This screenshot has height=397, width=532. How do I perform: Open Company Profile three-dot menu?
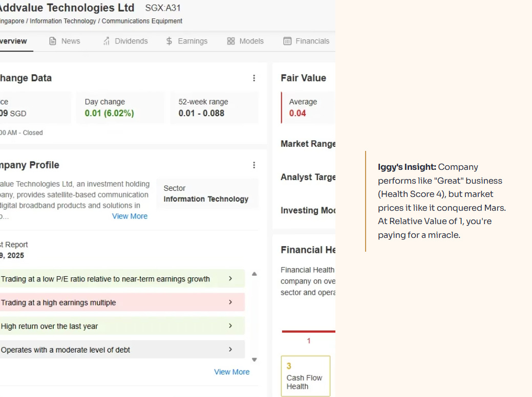254,165
